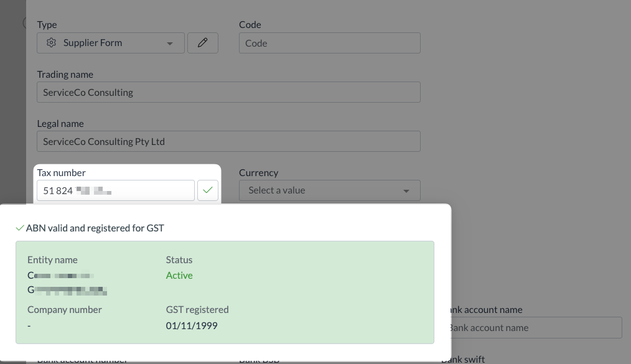Click the 'Company number' label

pyautogui.click(x=65, y=310)
